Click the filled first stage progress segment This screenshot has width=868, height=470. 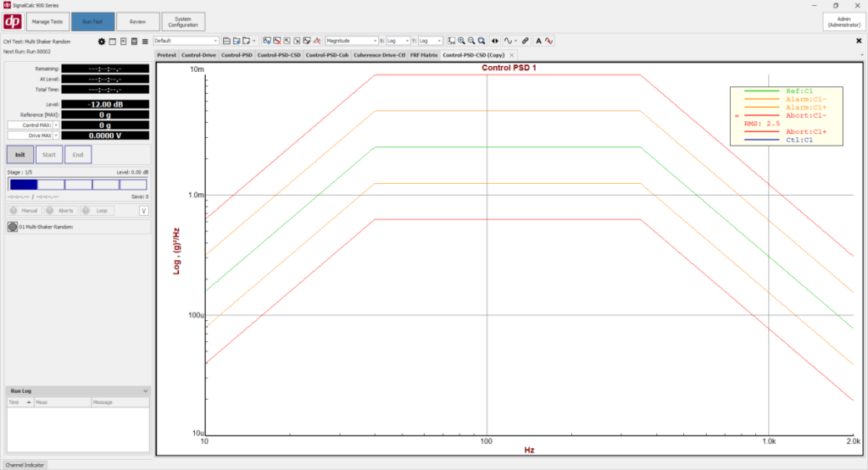click(23, 185)
